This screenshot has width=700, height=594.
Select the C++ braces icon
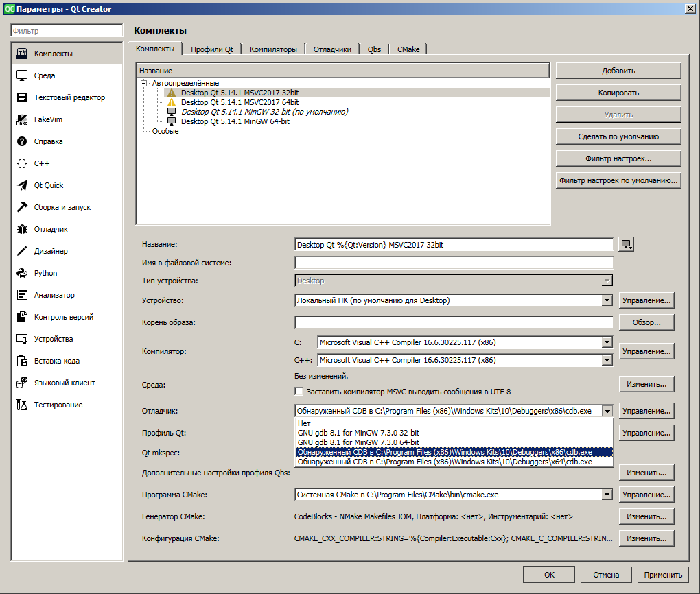tap(22, 163)
